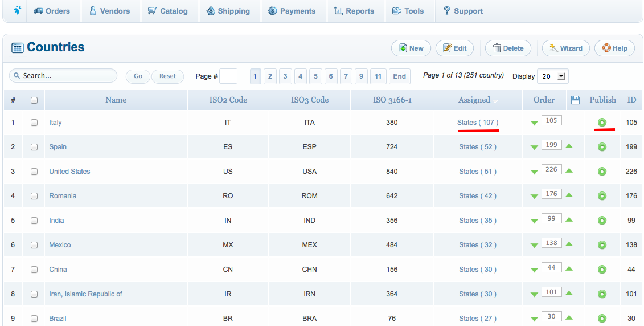Select the Italy row checkbox
Screen dimensions: 644x326
point(34,122)
